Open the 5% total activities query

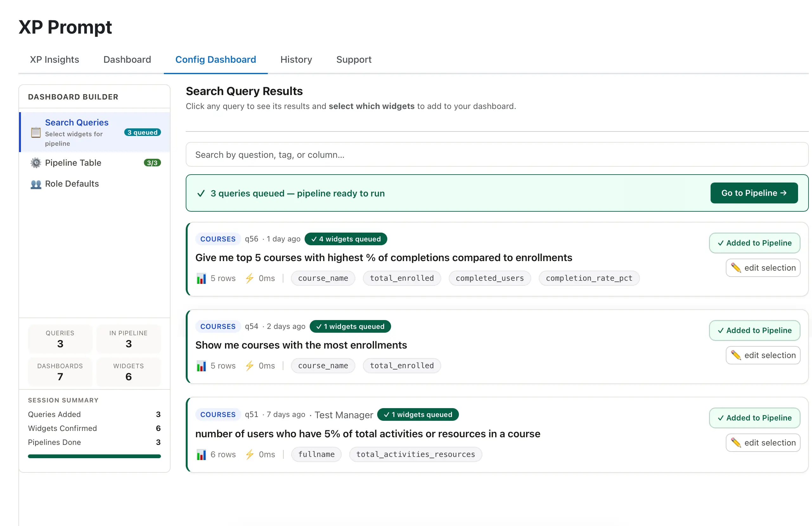coord(368,434)
